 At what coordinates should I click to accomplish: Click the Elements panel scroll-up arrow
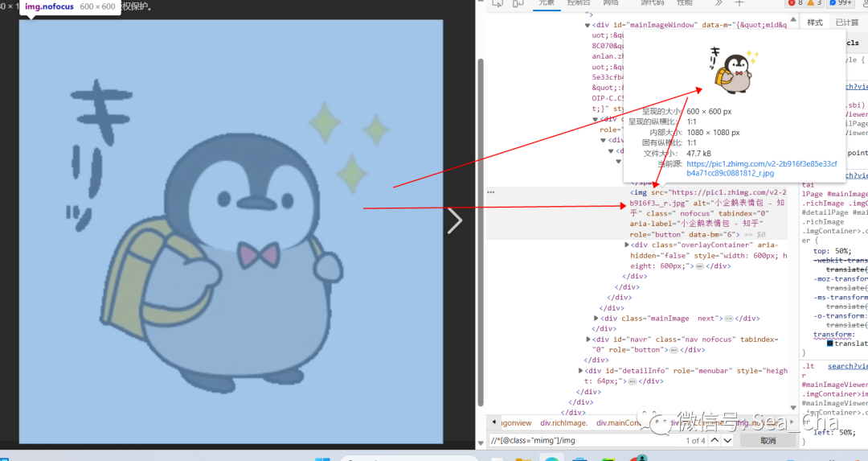coord(793,19)
